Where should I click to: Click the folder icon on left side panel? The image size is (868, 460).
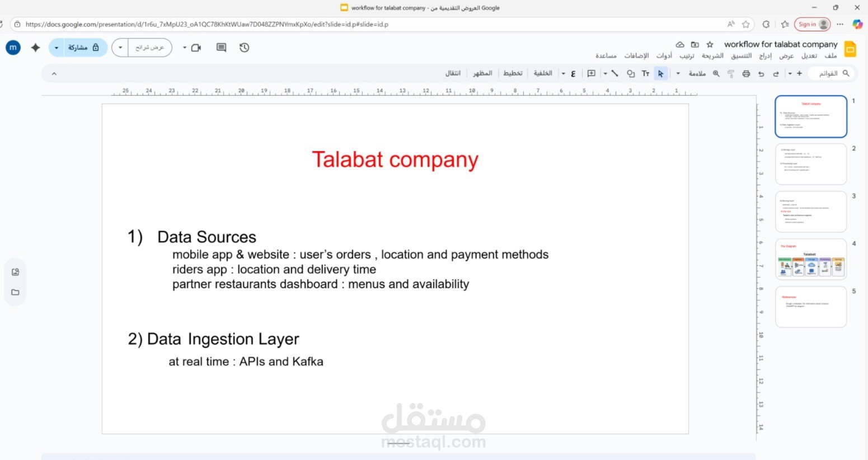coord(15,292)
